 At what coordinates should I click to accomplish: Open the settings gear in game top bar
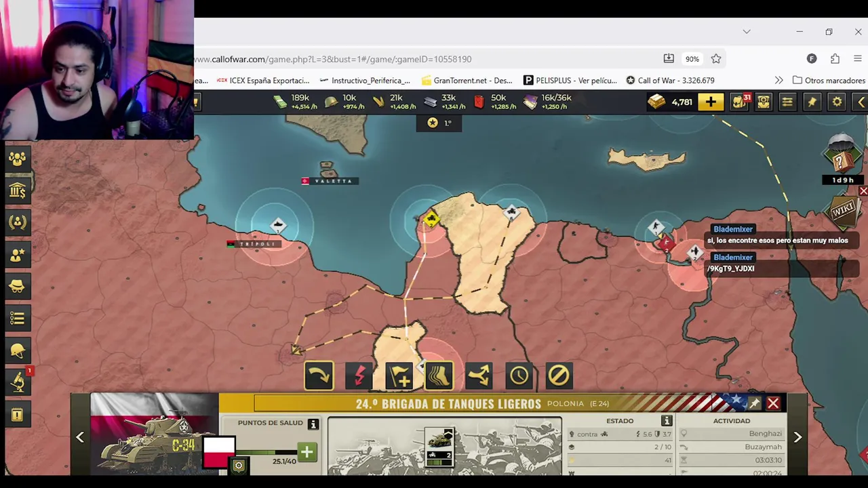click(837, 102)
